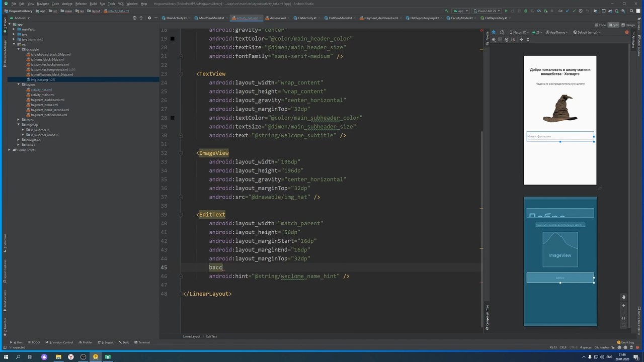Switch editor to Code view

pos(600,25)
